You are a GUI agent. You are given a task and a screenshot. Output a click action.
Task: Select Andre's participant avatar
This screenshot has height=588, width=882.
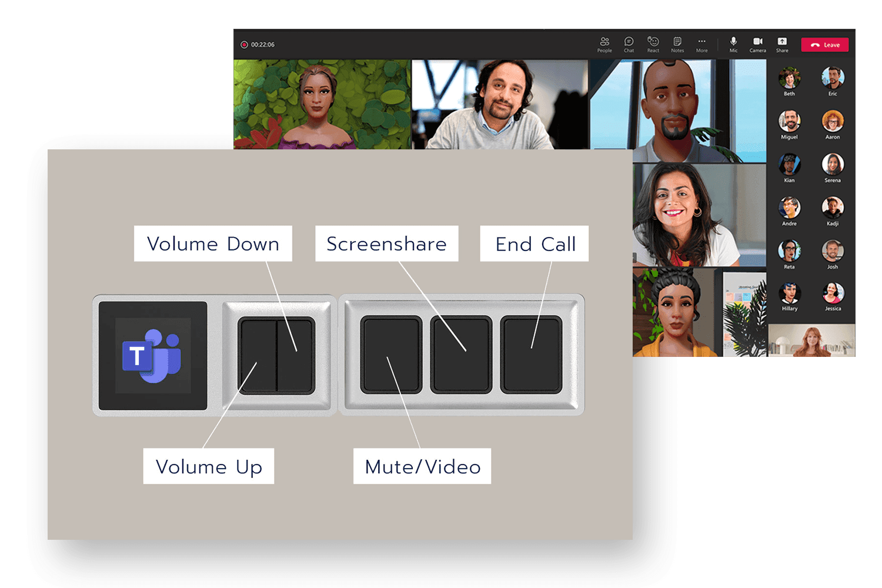coord(789,208)
